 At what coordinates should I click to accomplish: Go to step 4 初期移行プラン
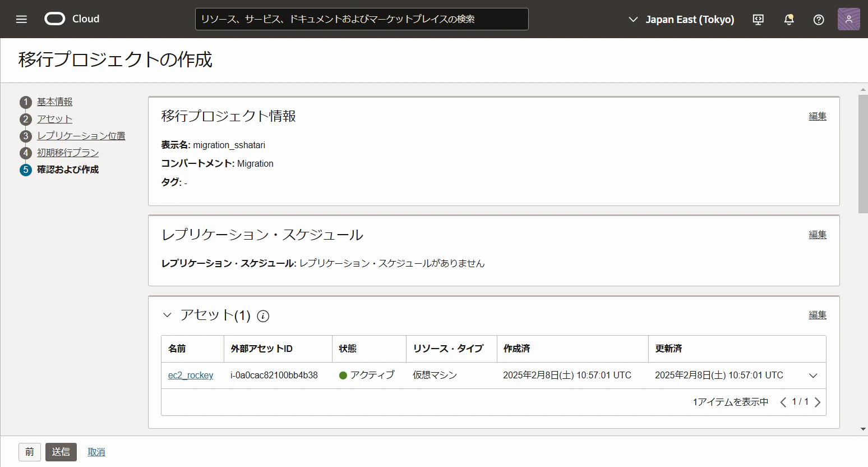coord(68,153)
